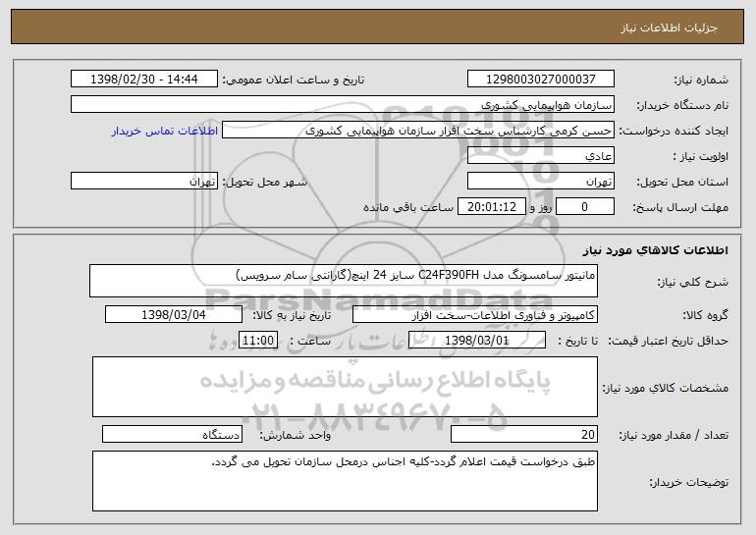756x535 pixels.
Task: Click the label شماره نیاز
Action: 701,80
